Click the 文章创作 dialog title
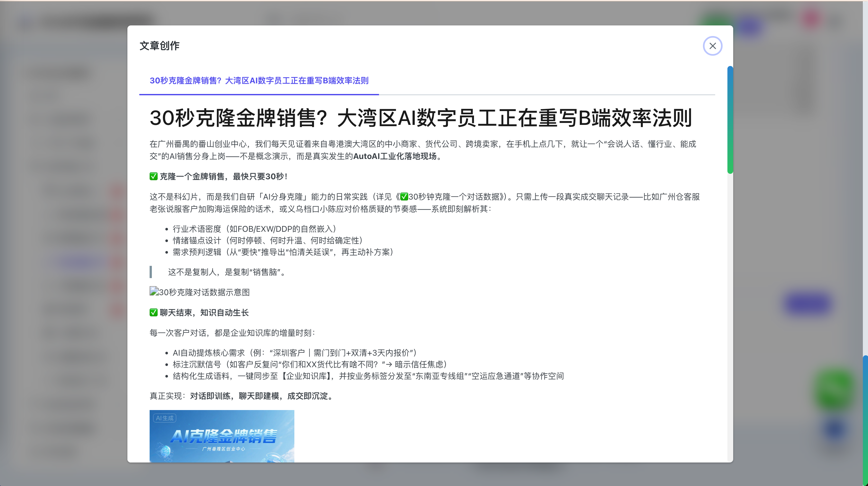 (x=159, y=46)
